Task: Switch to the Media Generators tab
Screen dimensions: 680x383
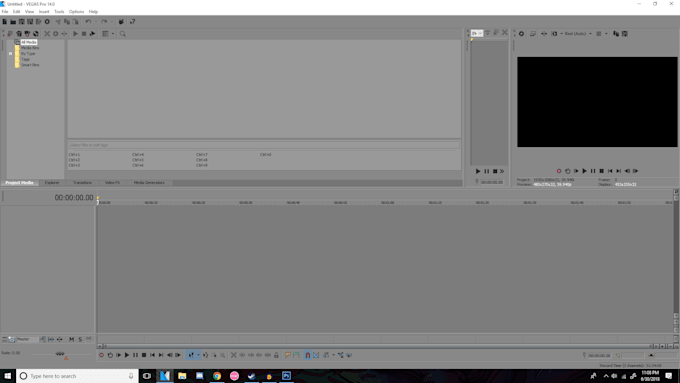Action: pyautogui.click(x=149, y=183)
